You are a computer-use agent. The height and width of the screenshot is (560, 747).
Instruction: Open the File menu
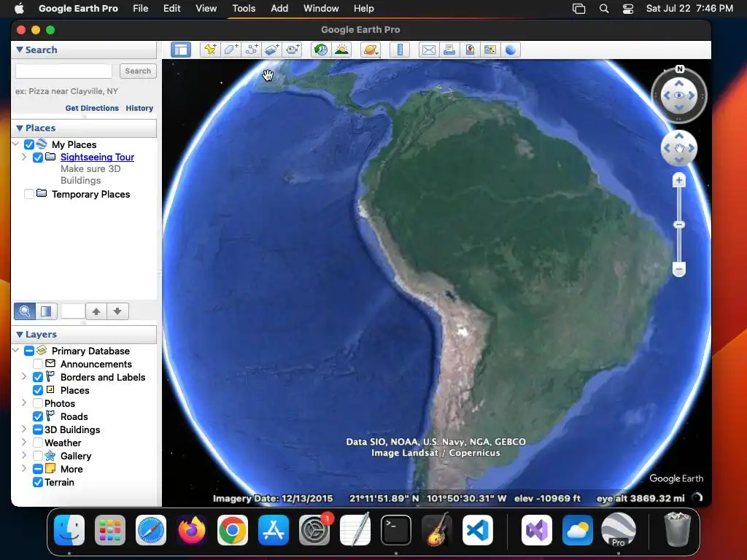click(141, 9)
